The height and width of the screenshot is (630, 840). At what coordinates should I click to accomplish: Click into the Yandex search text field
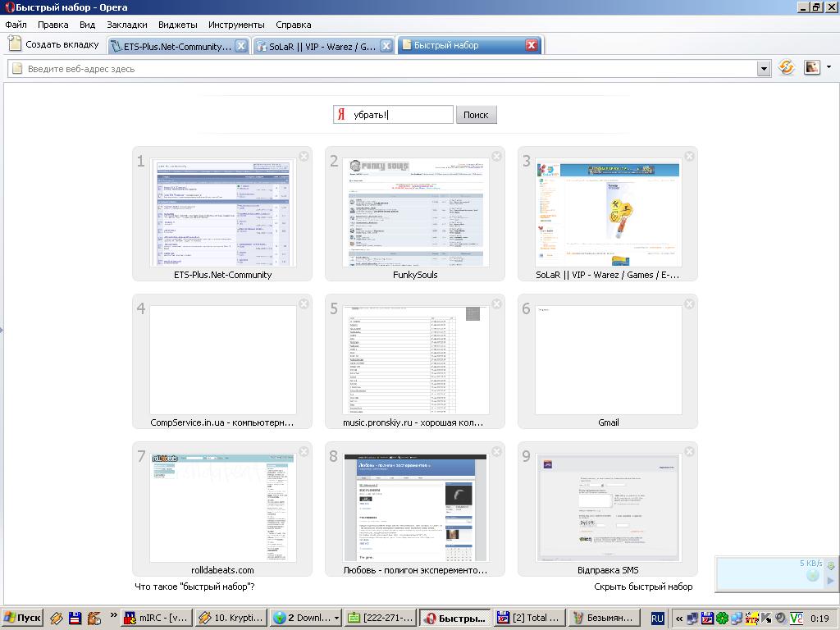[402, 115]
